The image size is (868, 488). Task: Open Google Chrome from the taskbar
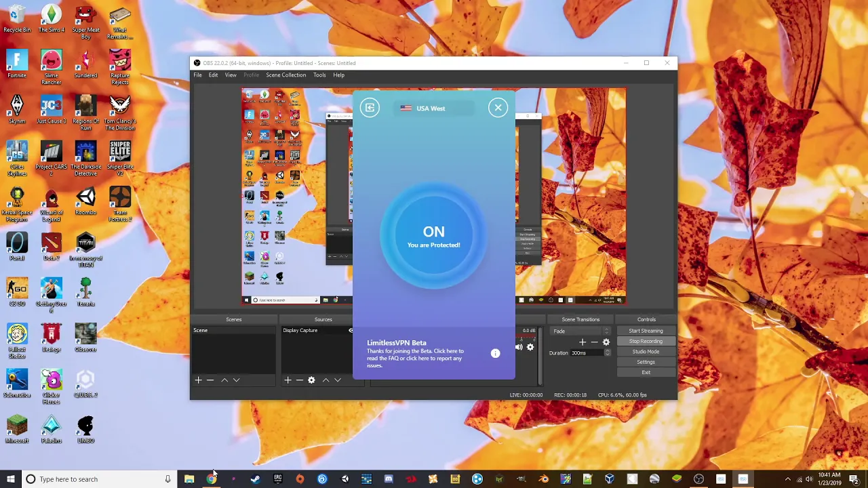point(212,479)
